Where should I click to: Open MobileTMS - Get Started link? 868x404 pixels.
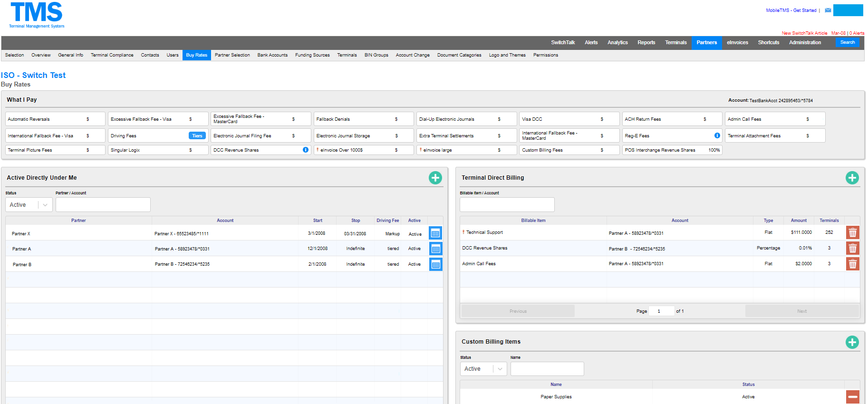click(x=791, y=10)
